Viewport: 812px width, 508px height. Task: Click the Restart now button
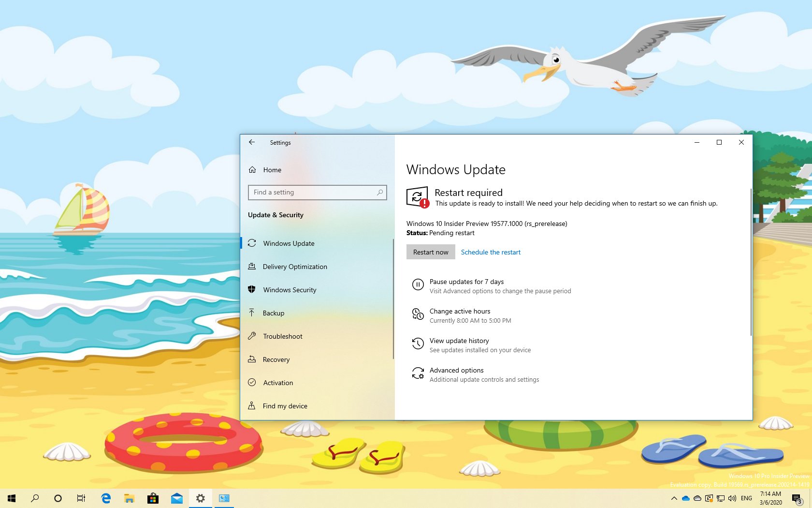click(431, 252)
